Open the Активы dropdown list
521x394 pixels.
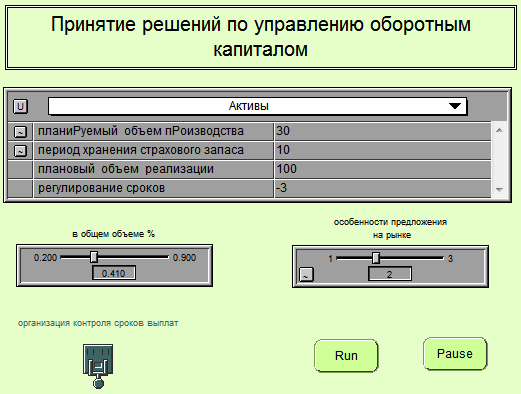pos(258,106)
